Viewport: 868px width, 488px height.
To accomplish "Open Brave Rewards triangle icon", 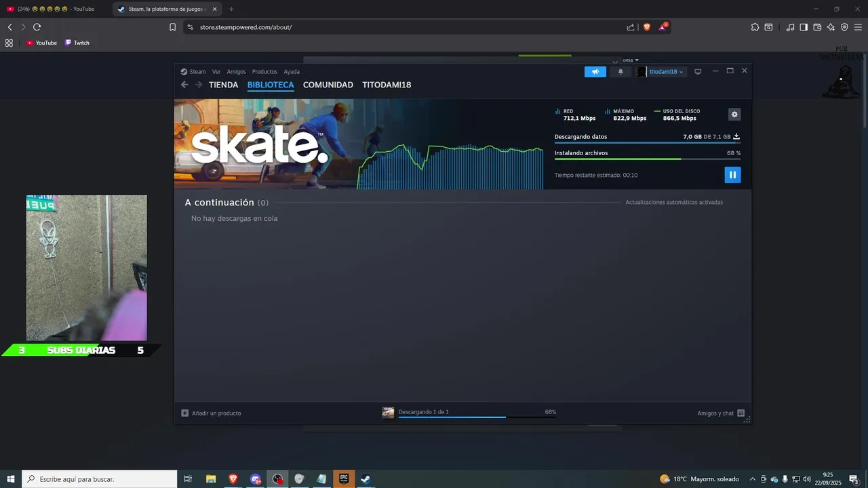I will pos(663,27).
